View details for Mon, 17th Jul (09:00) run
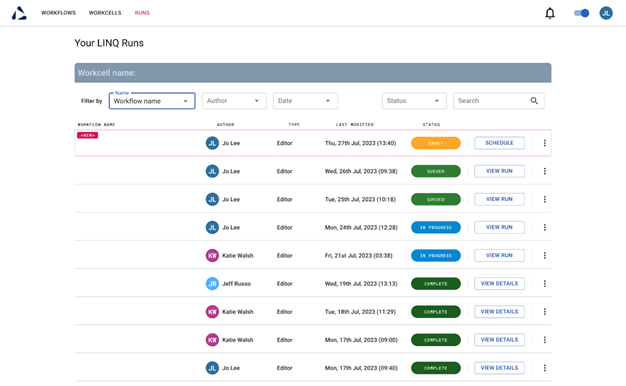Screen dimensions: 626x386 click(499, 340)
